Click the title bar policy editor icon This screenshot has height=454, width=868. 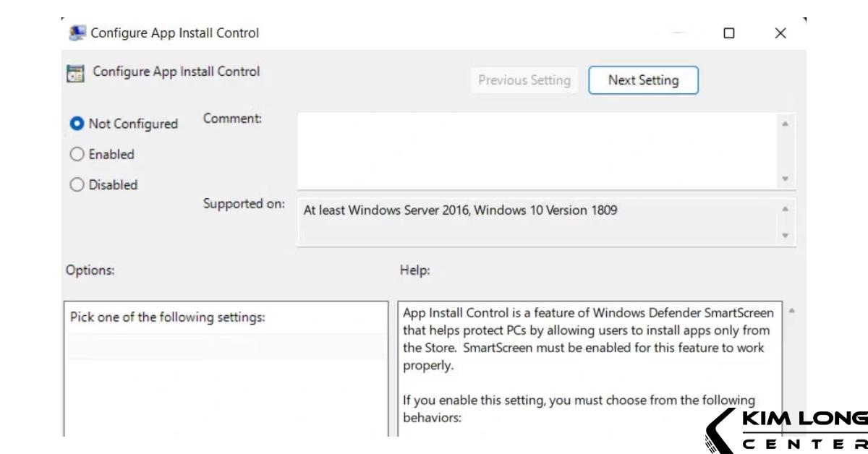76,33
